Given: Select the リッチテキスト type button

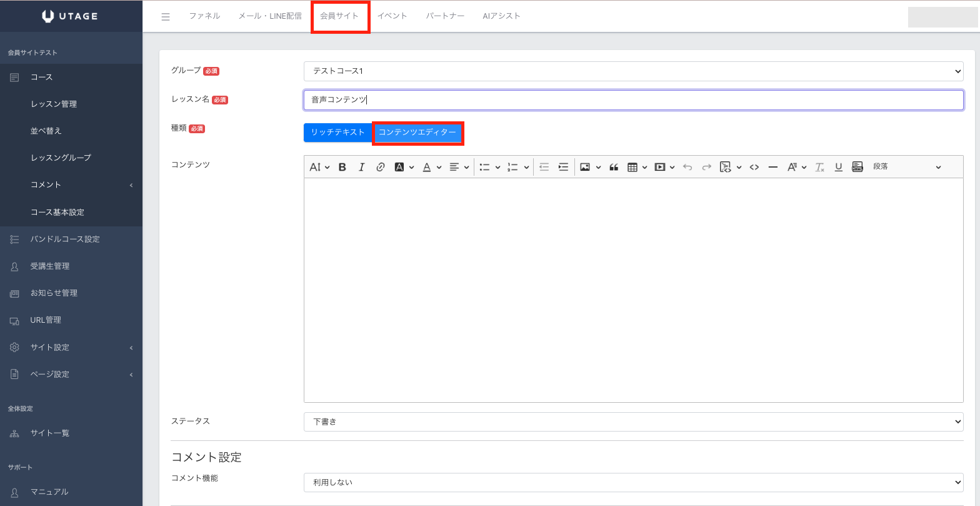Looking at the screenshot, I should pyautogui.click(x=337, y=133).
